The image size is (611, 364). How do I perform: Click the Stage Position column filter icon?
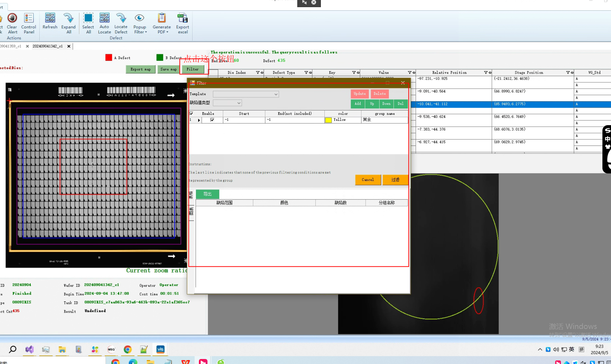pyautogui.click(x=568, y=73)
